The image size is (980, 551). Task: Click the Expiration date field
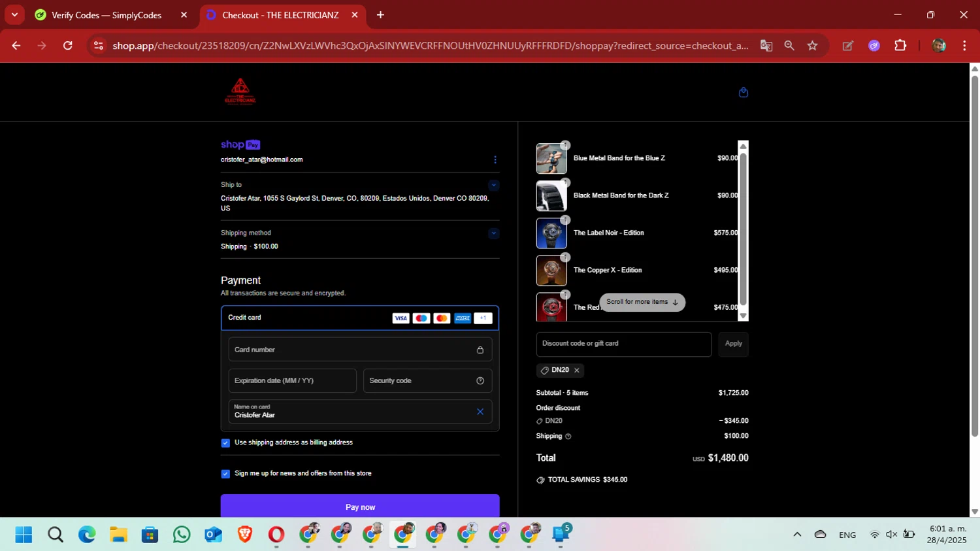pos(292,380)
